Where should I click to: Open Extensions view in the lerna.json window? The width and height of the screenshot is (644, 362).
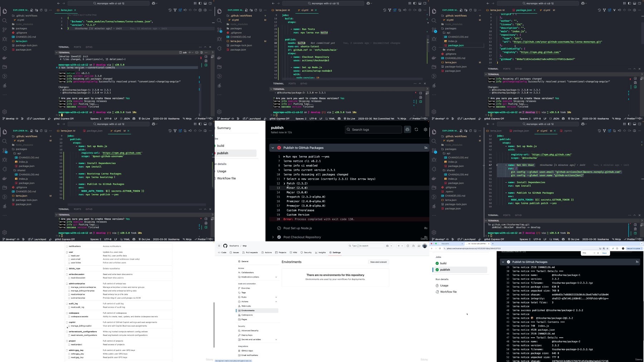tap(5, 48)
